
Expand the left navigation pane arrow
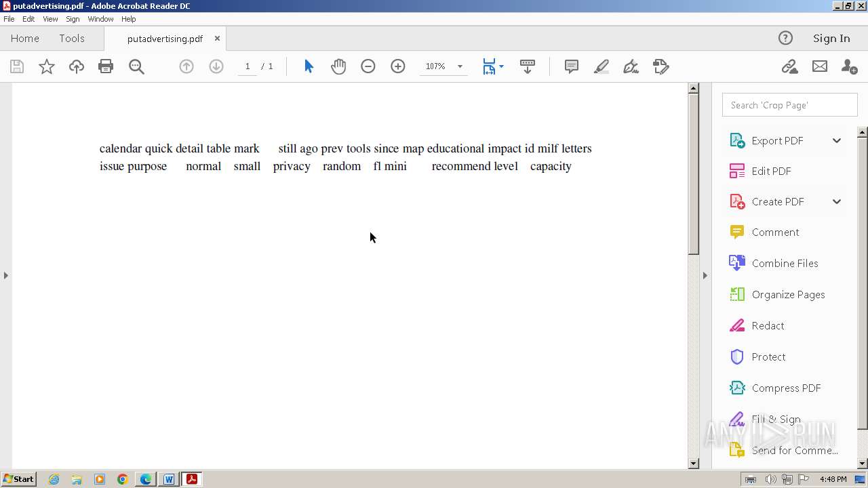tap(6, 275)
